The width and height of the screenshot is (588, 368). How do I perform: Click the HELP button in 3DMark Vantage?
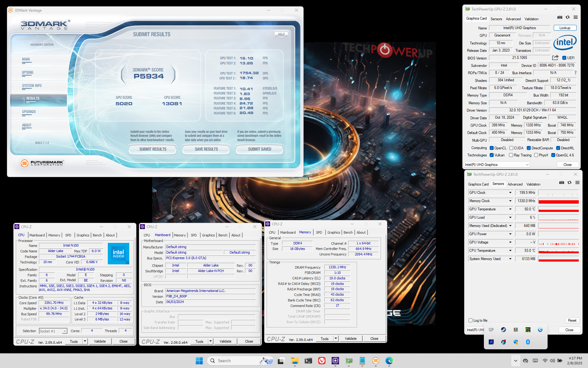tap(281, 34)
